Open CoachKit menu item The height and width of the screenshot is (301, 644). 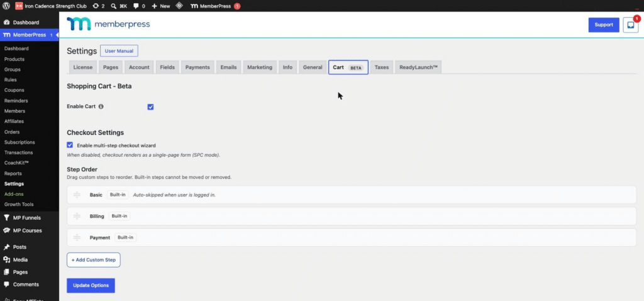tap(16, 163)
